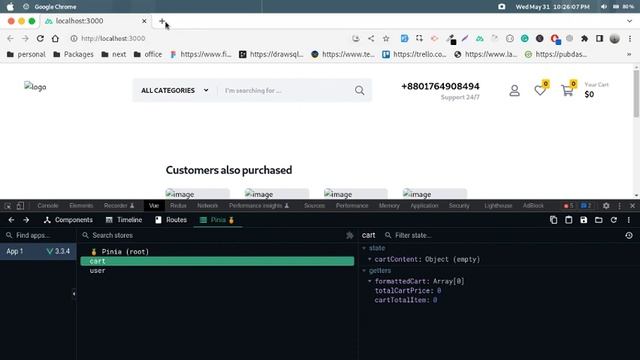Viewport: 640px width, 360px height.
Task: Select App 1 in the apps list
Action: 38,251
